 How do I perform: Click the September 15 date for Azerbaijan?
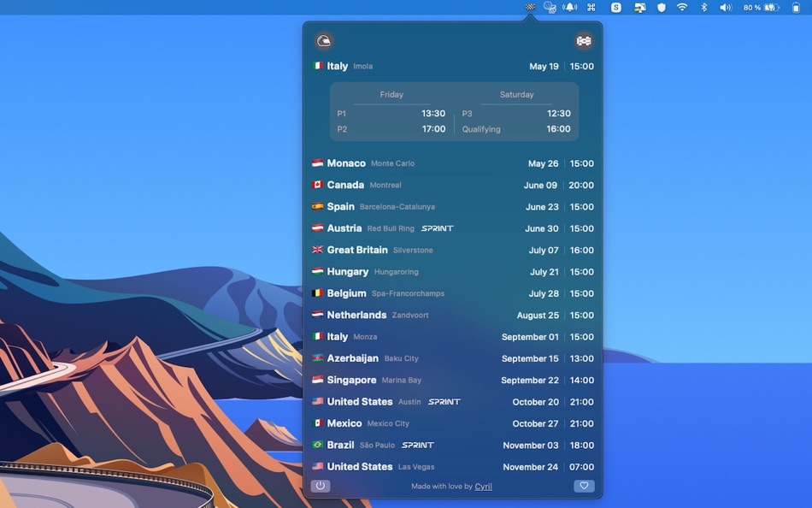(530, 358)
